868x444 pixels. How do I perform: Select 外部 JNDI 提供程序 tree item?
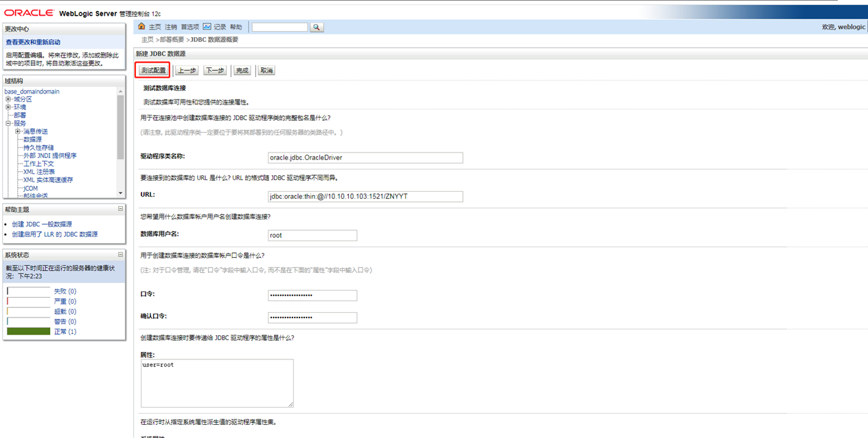pyautogui.click(x=50, y=155)
